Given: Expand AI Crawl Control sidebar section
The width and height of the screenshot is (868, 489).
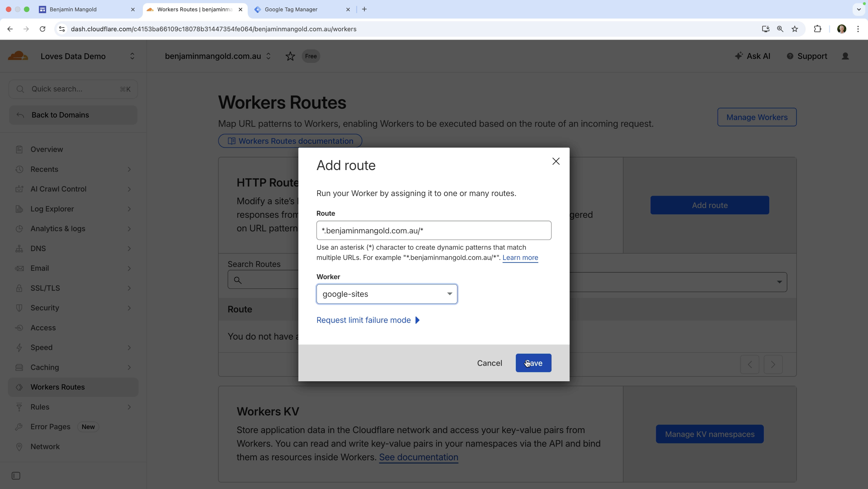Looking at the screenshot, I should coord(129,189).
